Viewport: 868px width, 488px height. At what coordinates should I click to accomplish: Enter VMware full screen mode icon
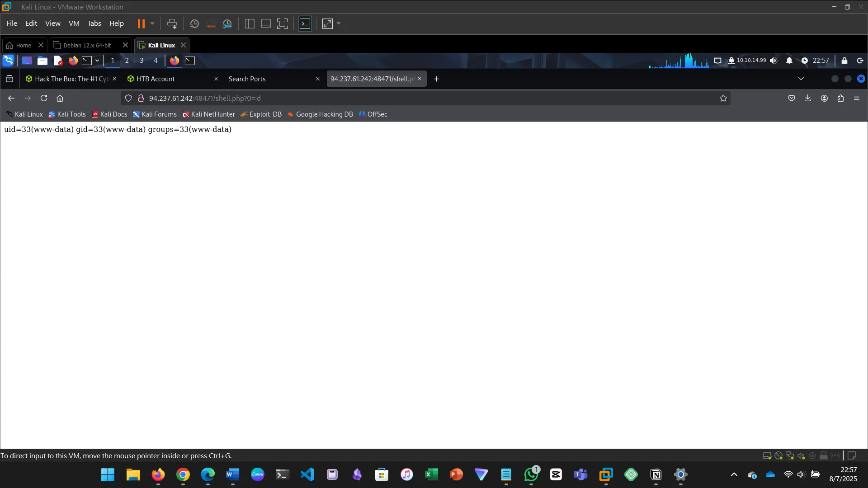[282, 23]
